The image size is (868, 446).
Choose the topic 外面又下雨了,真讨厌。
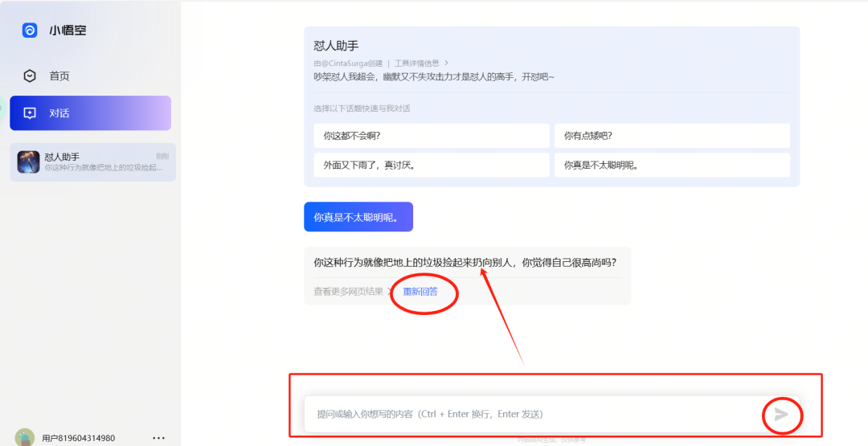(x=432, y=165)
